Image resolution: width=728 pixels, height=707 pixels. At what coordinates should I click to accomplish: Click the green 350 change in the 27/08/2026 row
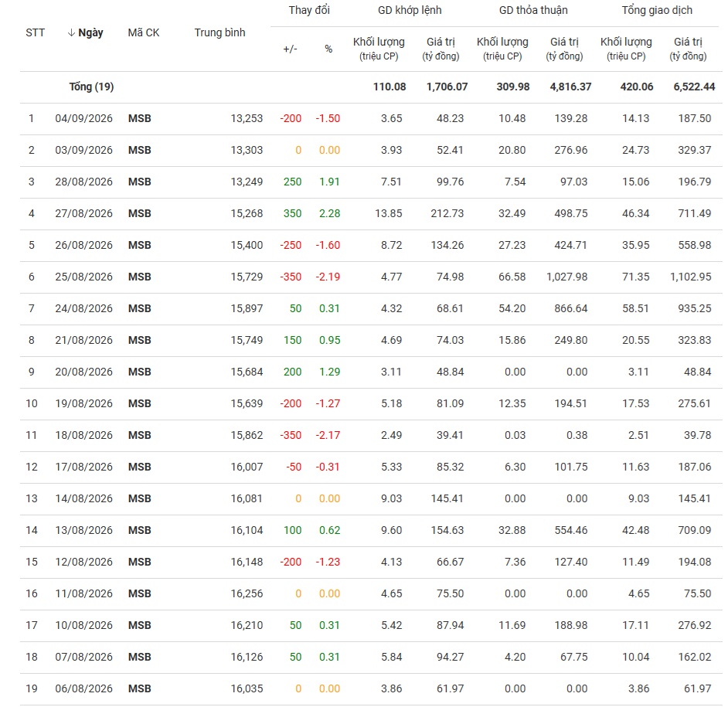click(292, 213)
